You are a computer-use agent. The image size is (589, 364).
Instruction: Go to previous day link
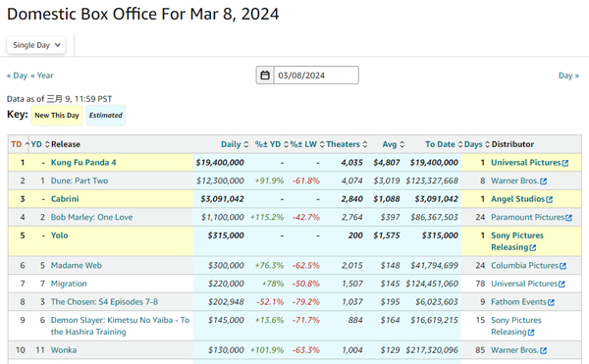pyautogui.click(x=17, y=76)
